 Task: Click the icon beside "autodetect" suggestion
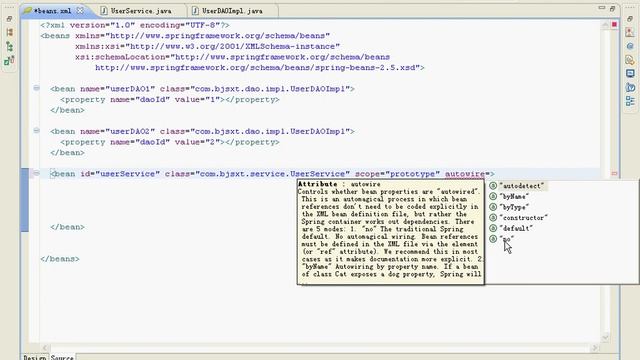point(493,186)
